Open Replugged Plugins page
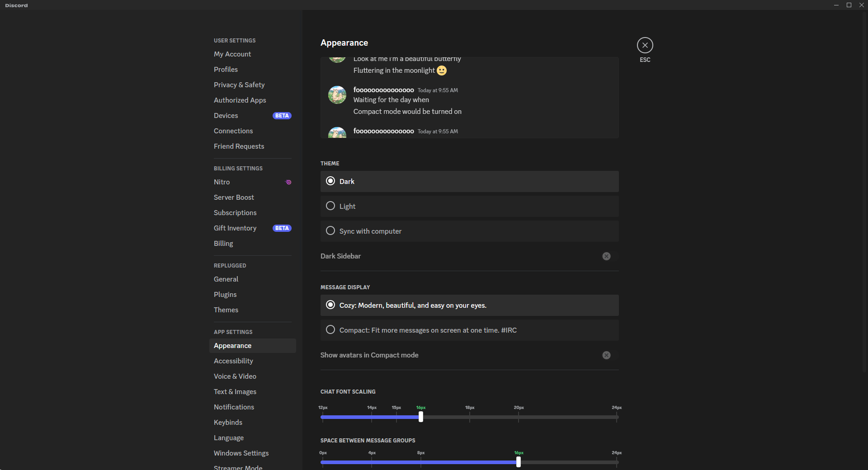 click(x=252, y=295)
